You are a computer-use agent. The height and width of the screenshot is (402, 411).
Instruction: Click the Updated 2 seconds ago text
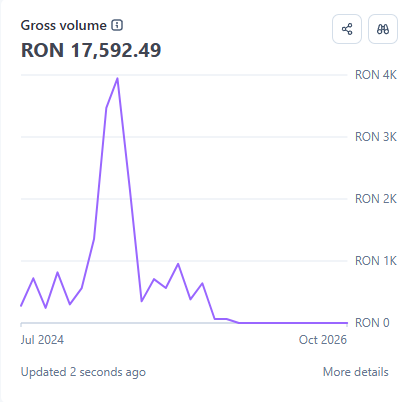[x=83, y=372]
